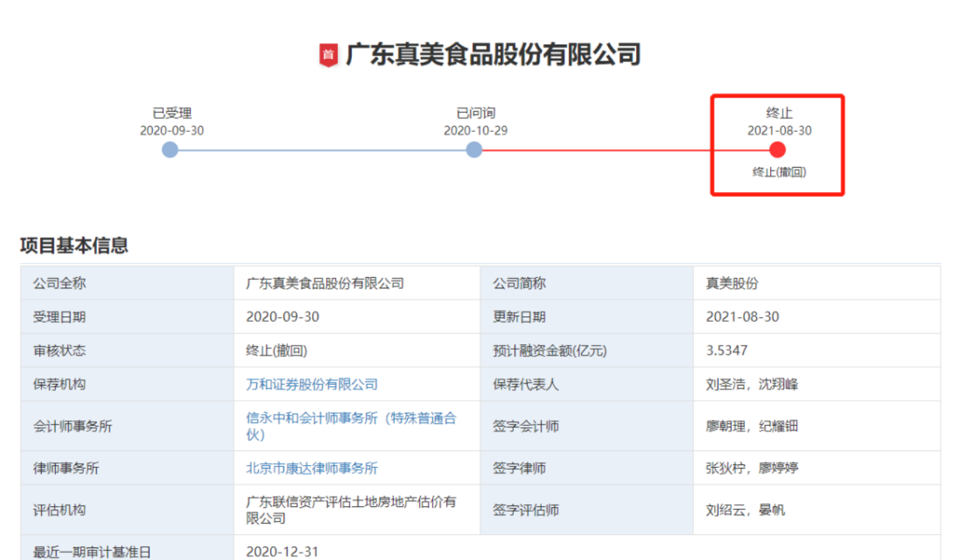Click the 广东真美食品股份有限公司 page title
The width and height of the screenshot is (958, 560).
tap(493, 54)
